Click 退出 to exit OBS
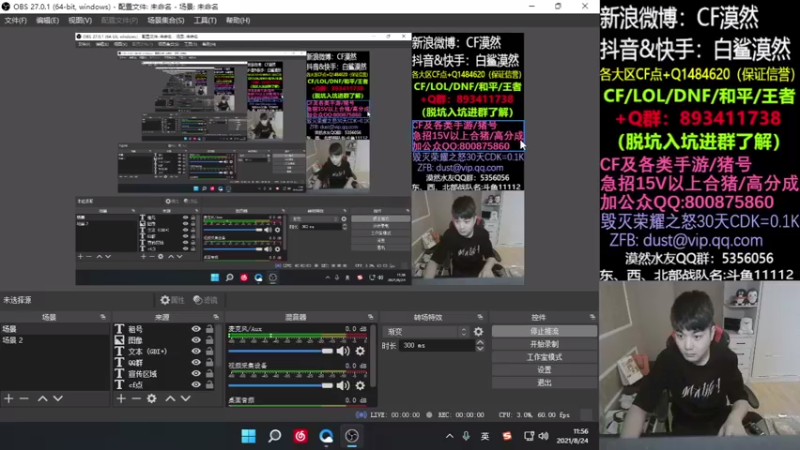800x450 pixels. click(x=544, y=383)
